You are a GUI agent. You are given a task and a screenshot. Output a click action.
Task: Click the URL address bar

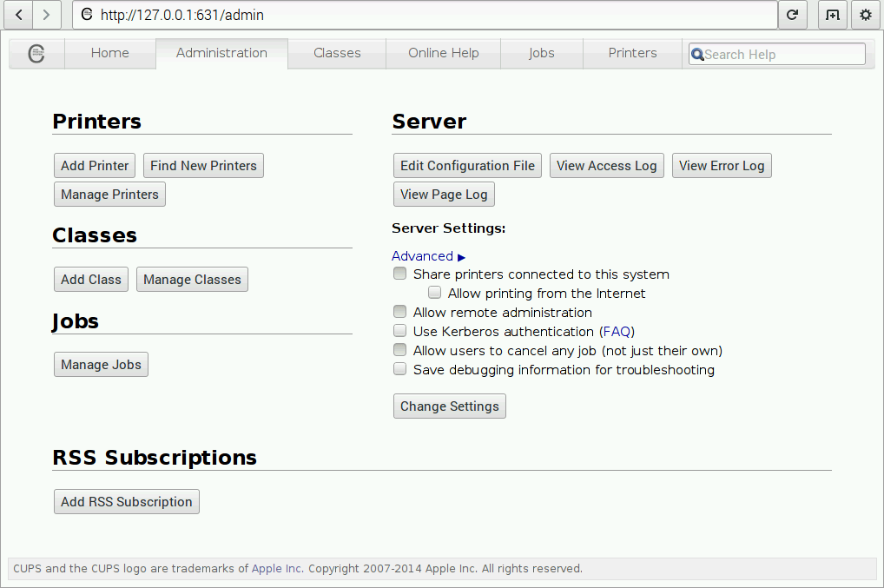[426, 15]
